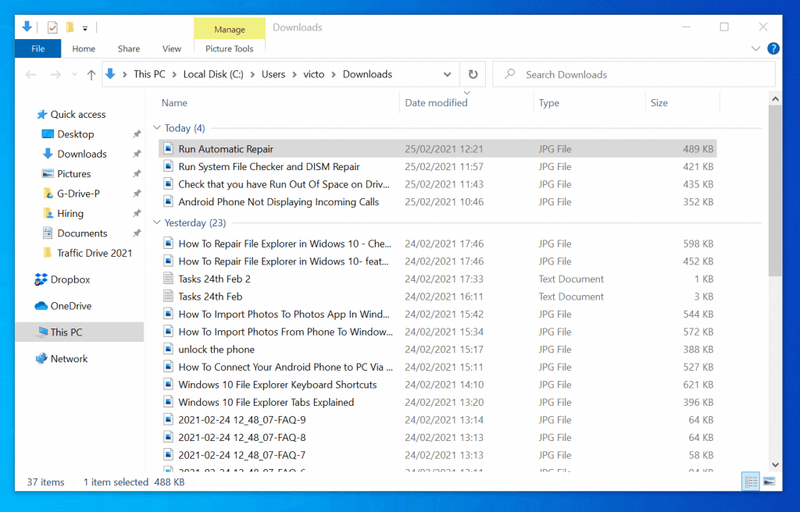Open Downloads in the navigation pane

(82, 154)
